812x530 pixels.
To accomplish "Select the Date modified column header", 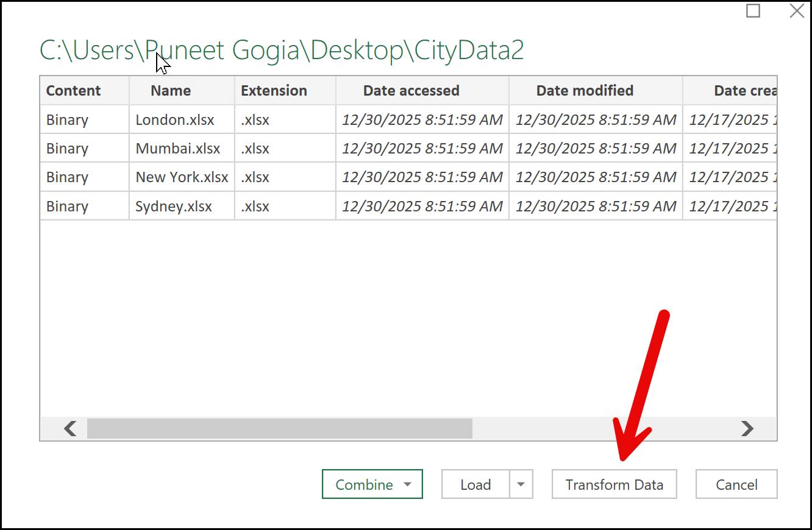I will click(x=585, y=91).
